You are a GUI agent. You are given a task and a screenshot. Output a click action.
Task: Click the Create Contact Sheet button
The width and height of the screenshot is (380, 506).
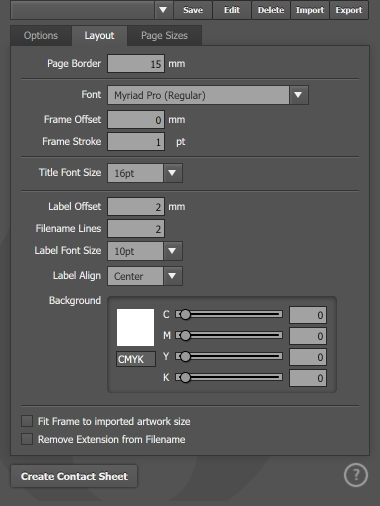(74, 476)
